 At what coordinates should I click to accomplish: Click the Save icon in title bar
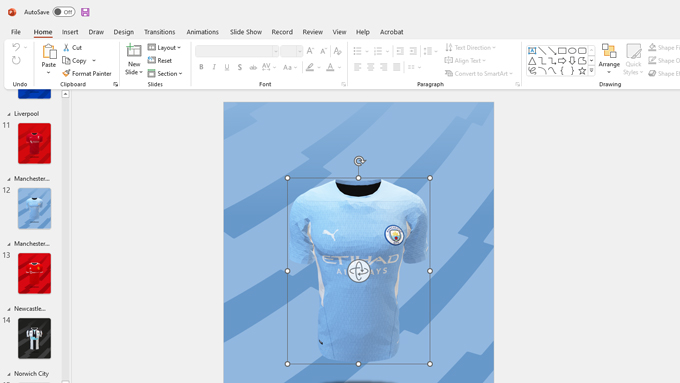pos(85,12)
